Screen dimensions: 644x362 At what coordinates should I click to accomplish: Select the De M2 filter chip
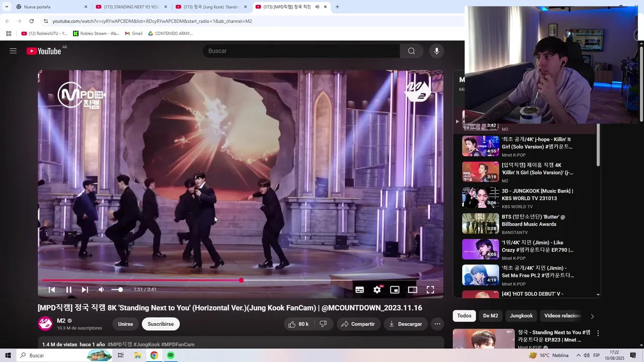pyautogui.click(x=491, y=316)
